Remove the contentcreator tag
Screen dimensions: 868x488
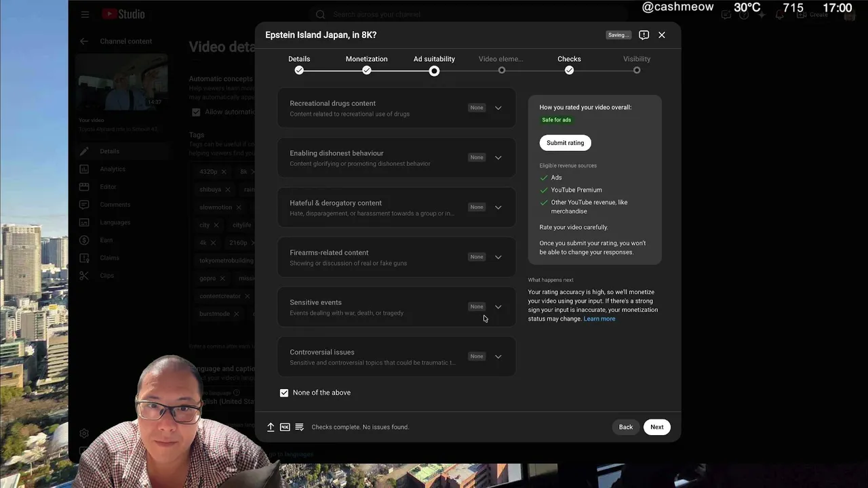247,296
